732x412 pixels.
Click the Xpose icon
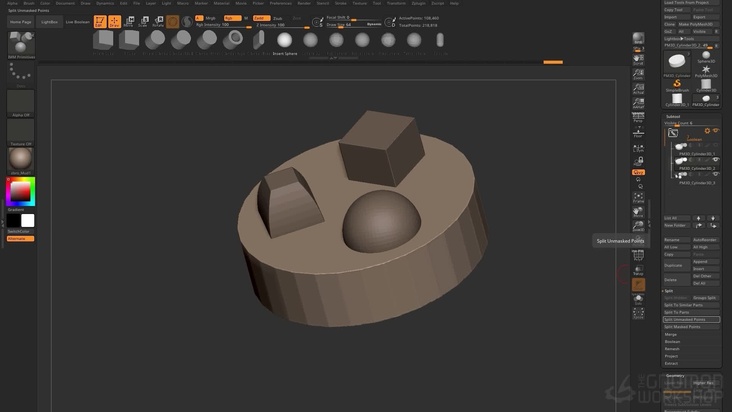pos(638,313)
